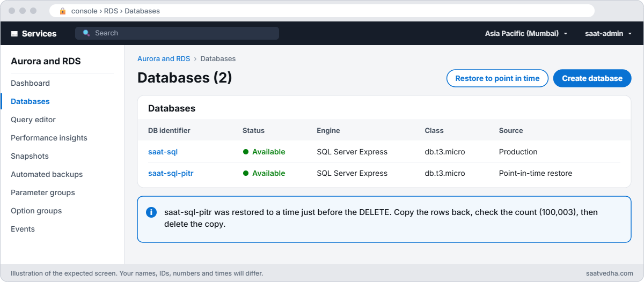The height and width of the screenshot is (282, 644).
Task: Click the Source column header
Action: click(511, 130)
